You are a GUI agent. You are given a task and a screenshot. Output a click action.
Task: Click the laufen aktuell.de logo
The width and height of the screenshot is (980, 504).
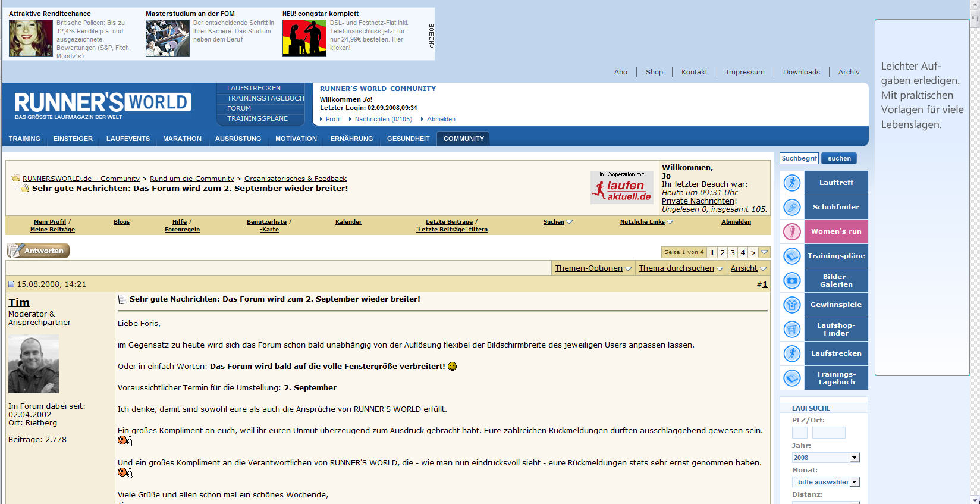(x=621, y=188)
